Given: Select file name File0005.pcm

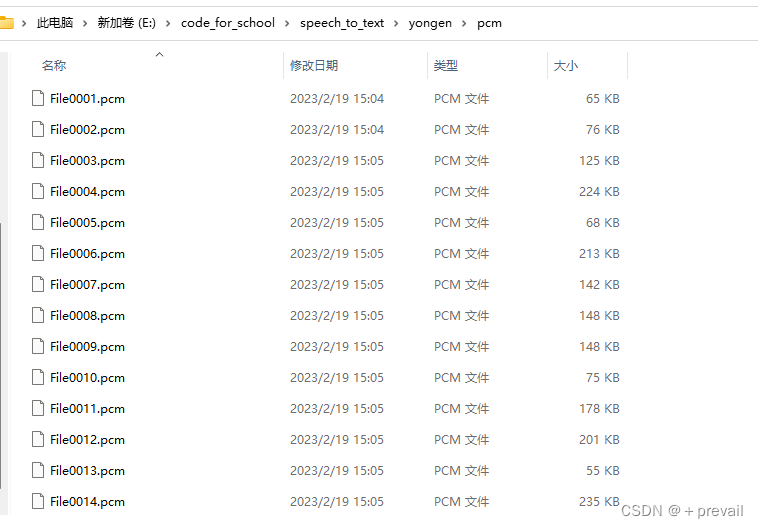Looking at the screenshot, I should click(87, 222).
